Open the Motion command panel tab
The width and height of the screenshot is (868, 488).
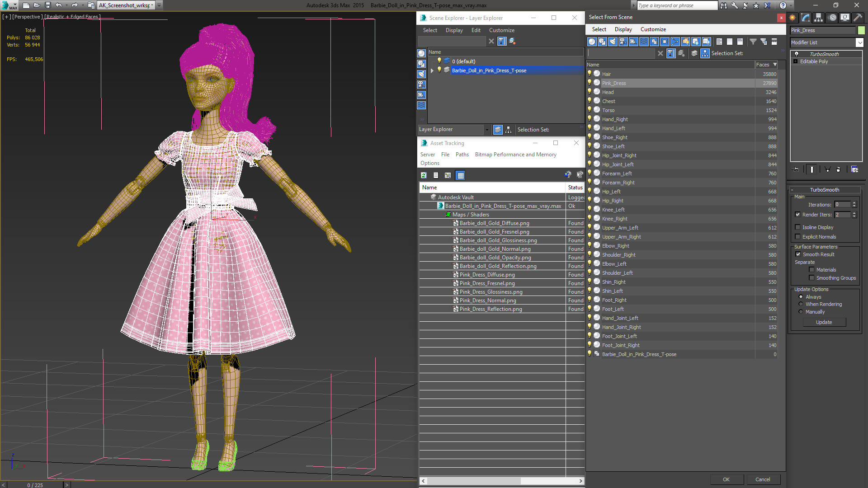pos(832,18)
